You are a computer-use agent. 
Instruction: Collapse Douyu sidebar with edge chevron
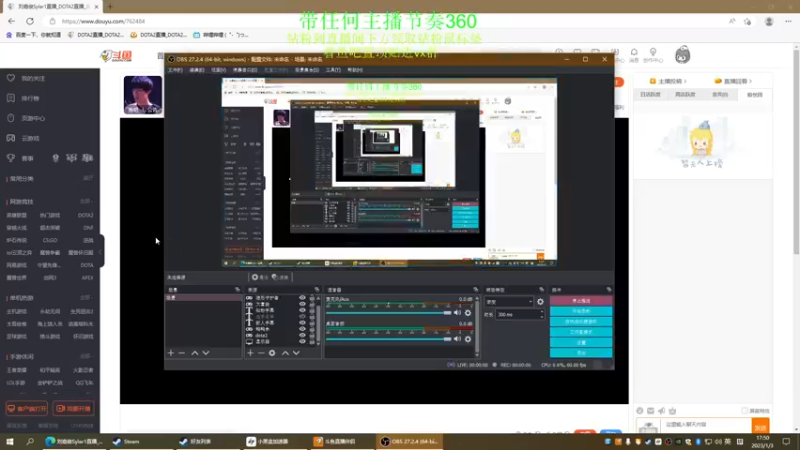tap(102, 251)
